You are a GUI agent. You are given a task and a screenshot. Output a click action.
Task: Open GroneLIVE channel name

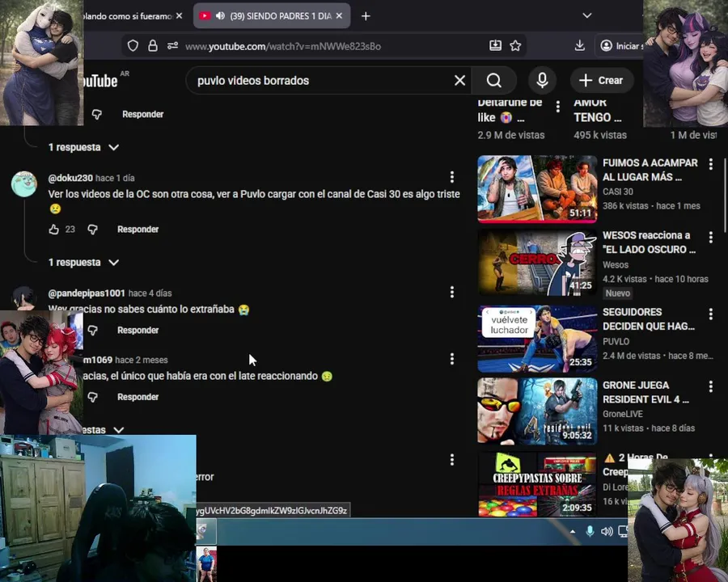[x=623, y=414]
